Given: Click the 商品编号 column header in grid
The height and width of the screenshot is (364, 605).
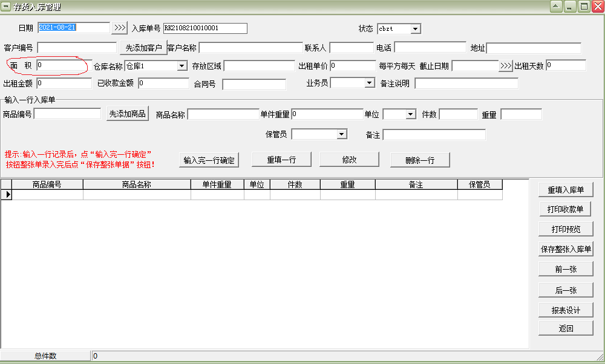Looking at the screenshot, I should 47,184.
